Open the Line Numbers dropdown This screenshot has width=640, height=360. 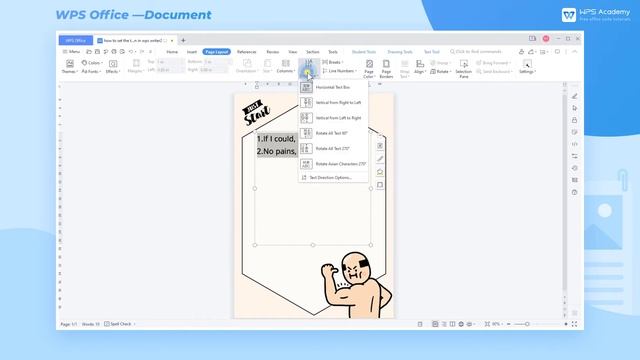(x=340, y=71)
